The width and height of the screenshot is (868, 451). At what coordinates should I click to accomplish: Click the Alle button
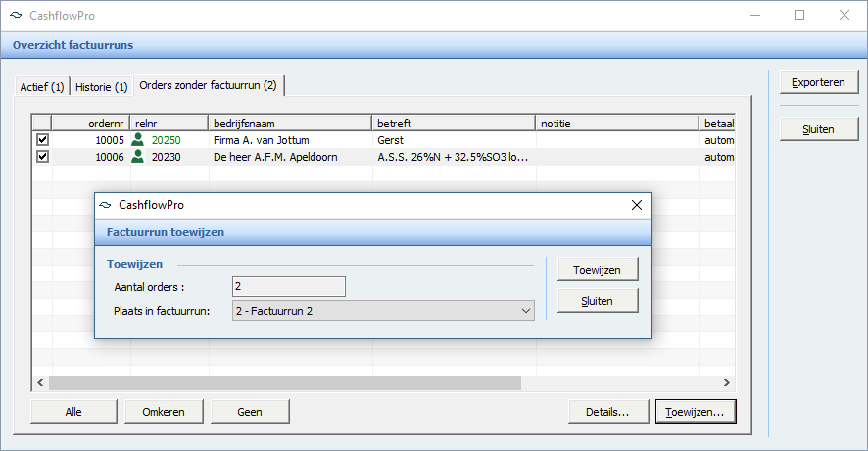point(73,412)
